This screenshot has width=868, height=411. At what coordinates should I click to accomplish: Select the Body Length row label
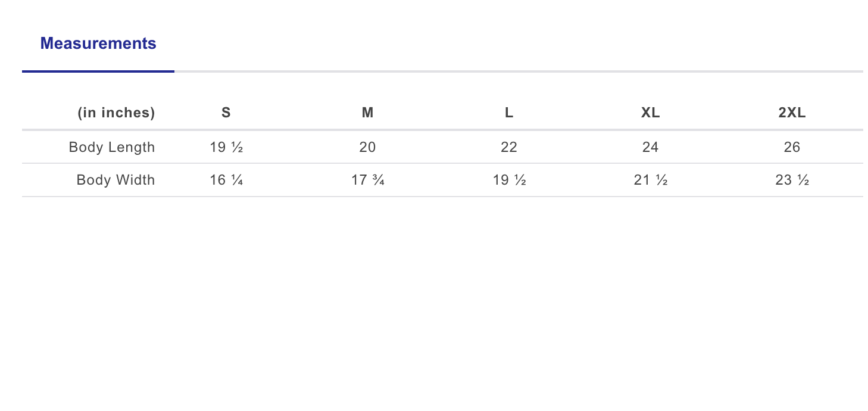click(112, 147)
